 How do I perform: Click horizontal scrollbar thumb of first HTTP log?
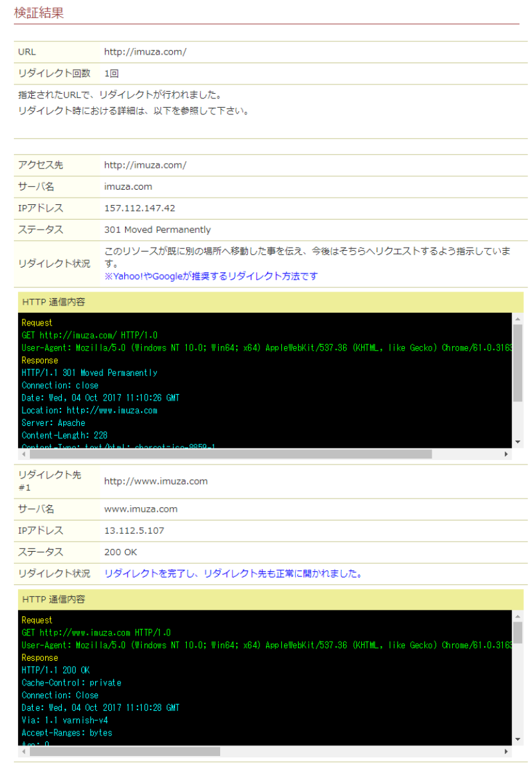[x=231, y=454]
